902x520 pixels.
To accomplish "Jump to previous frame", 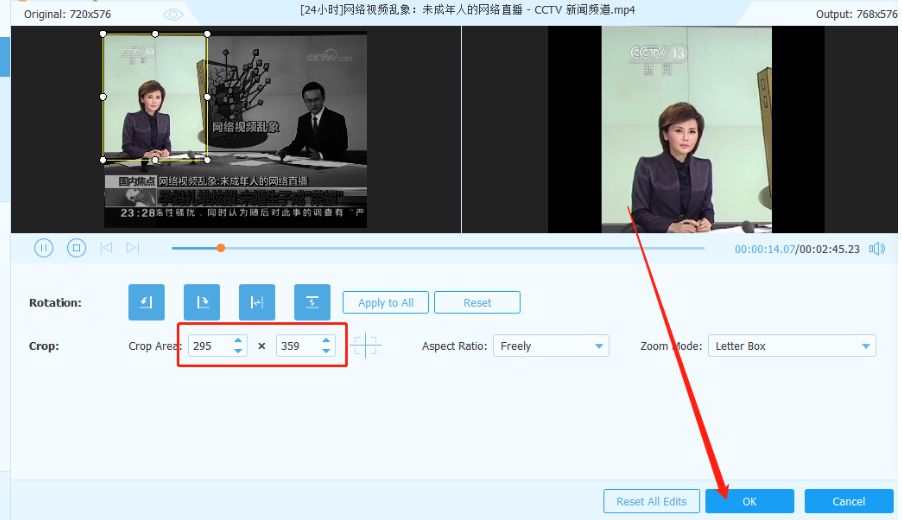I will [x=106, y=248].
